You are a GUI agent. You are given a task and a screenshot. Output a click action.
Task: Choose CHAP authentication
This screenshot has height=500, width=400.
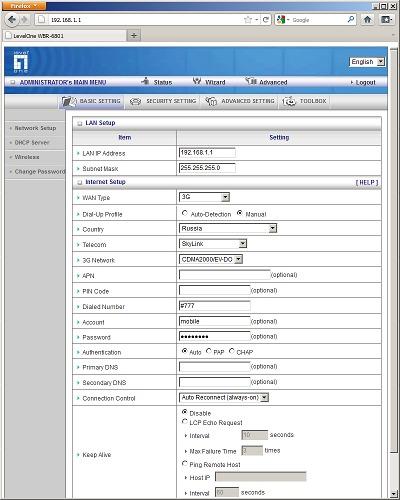point(232,351)
